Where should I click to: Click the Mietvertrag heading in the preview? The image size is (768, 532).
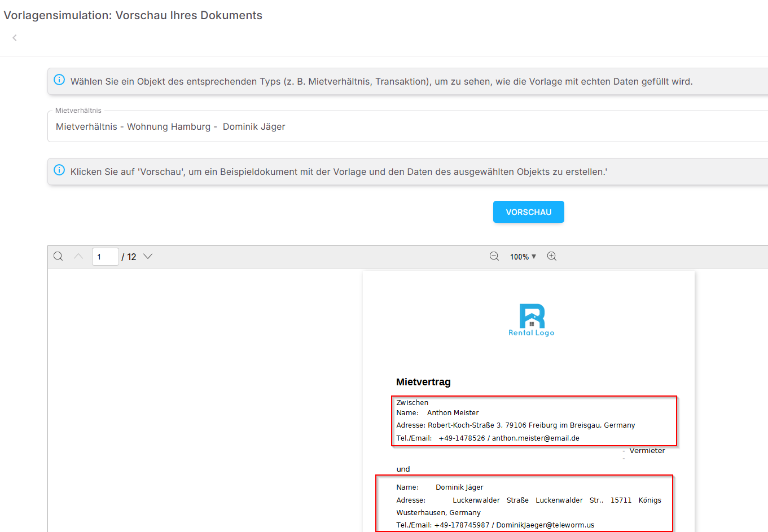[423, 382]
